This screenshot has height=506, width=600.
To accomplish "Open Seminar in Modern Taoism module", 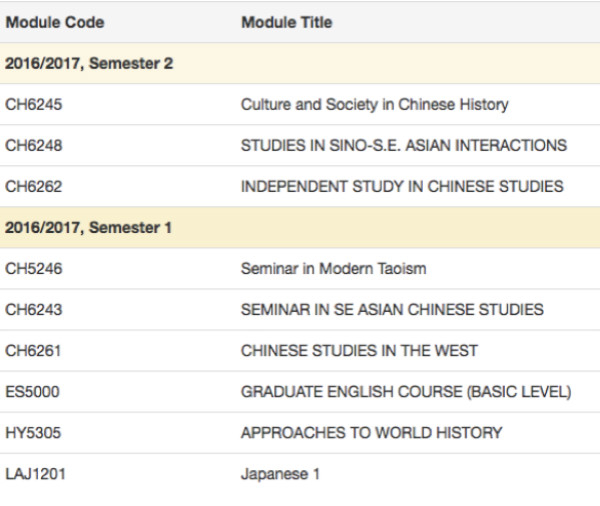I will click(x=334, y=268).
